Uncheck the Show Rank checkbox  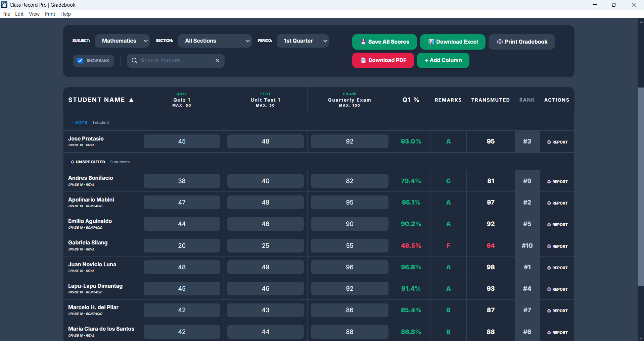click(x=80, y=61)
